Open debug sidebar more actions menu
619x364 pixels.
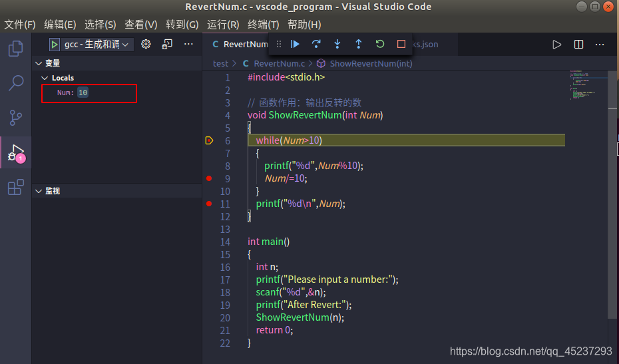[x=189, y=44]
